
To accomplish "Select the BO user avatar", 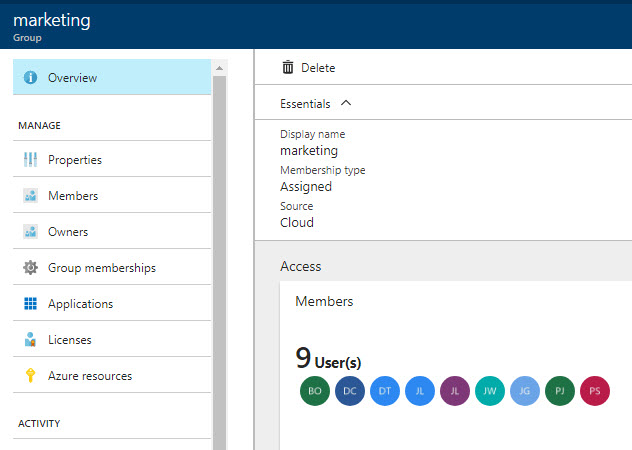I will pyautogui.click(x=314, y=391).
